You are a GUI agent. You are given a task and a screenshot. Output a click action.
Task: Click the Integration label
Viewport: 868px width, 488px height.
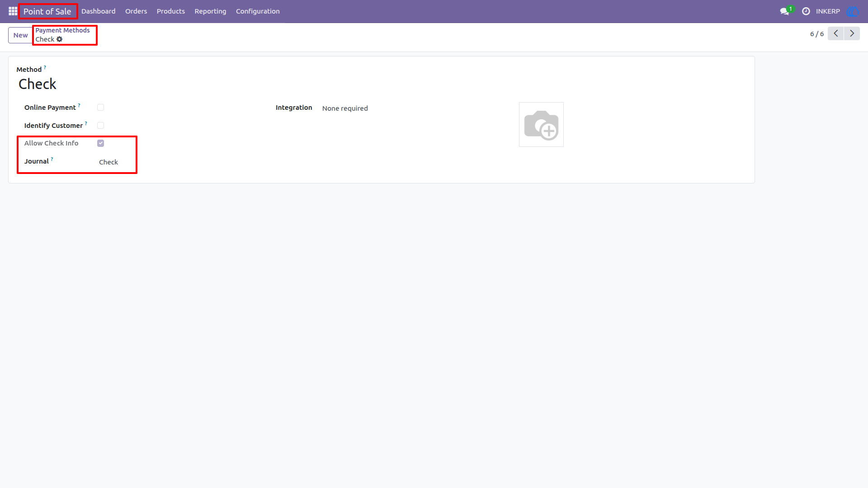click(x=294, y=108)
